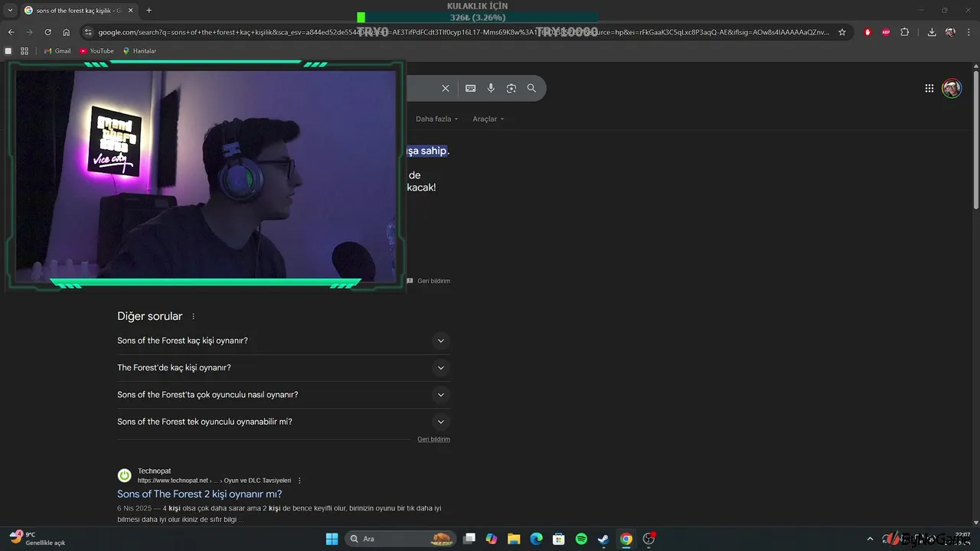Expand 'Sons of the Forest kaç kişi oynanır?'
Screen dimensions: 980x551
coord(283,341)
